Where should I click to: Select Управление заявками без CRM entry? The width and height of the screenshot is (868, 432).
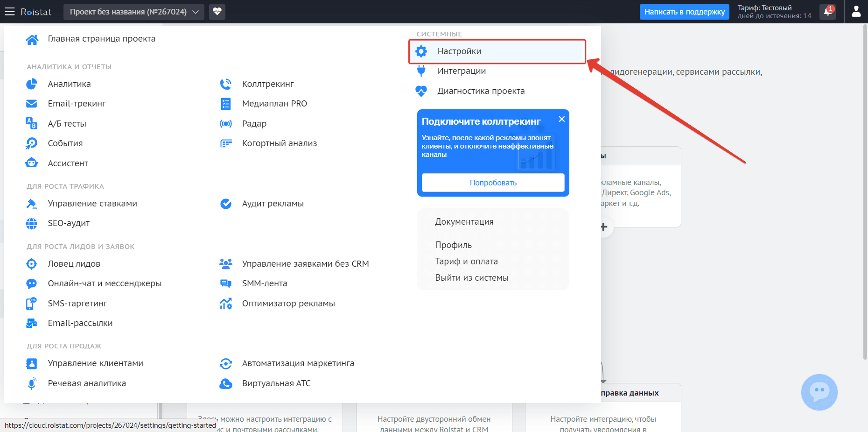click(x=305, y=264)
